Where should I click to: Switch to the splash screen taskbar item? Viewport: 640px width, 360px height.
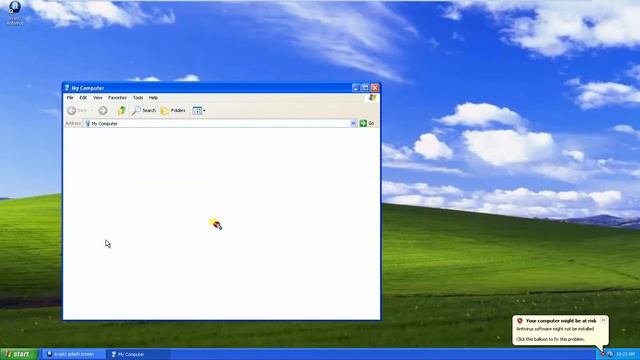coord(73,354)
